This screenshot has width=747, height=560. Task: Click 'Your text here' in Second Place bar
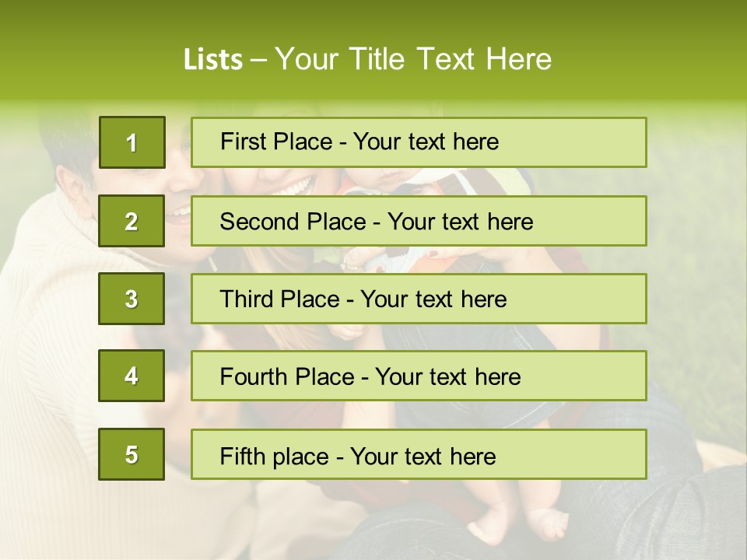[460, 222]
